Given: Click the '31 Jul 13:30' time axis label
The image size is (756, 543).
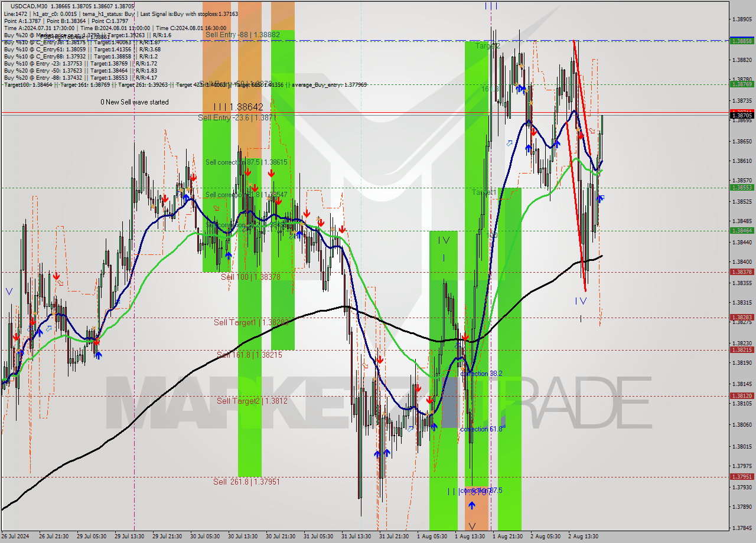Looking at the screenshot, I should [356, 537].
